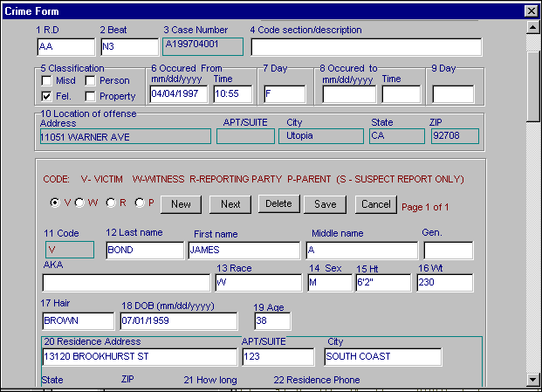Click the offense State field CA
Screen dimensions: 542x392
tap(397, 136)
